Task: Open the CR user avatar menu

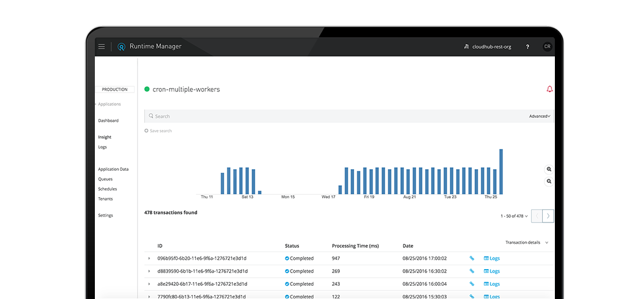Action: (547, 47)
